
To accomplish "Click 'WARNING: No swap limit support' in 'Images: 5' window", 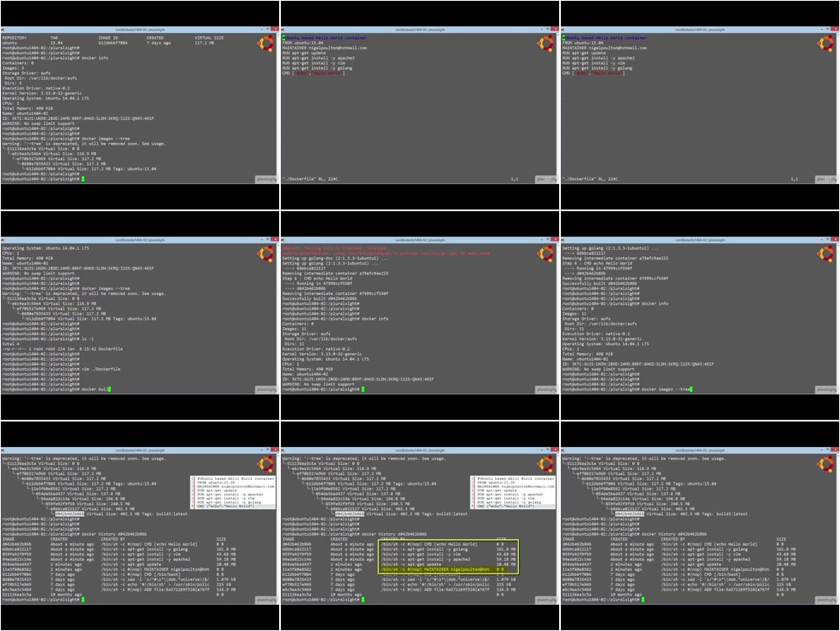I will pyautogui.click(x=38, y=123).
